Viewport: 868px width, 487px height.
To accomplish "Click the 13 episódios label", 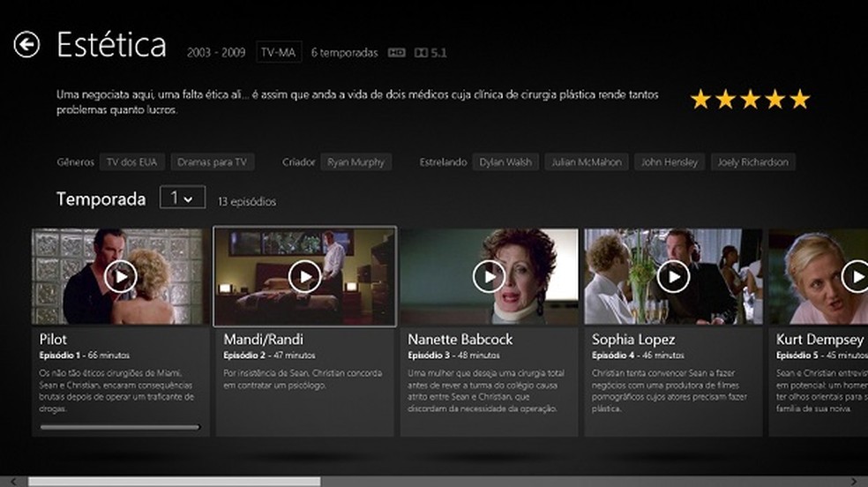I will [x=247, y=201].
